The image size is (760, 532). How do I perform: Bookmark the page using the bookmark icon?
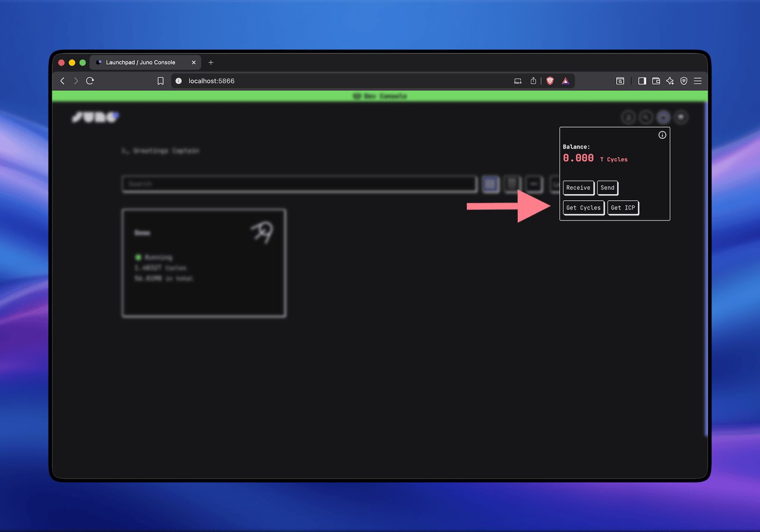[x=161, y=81]
